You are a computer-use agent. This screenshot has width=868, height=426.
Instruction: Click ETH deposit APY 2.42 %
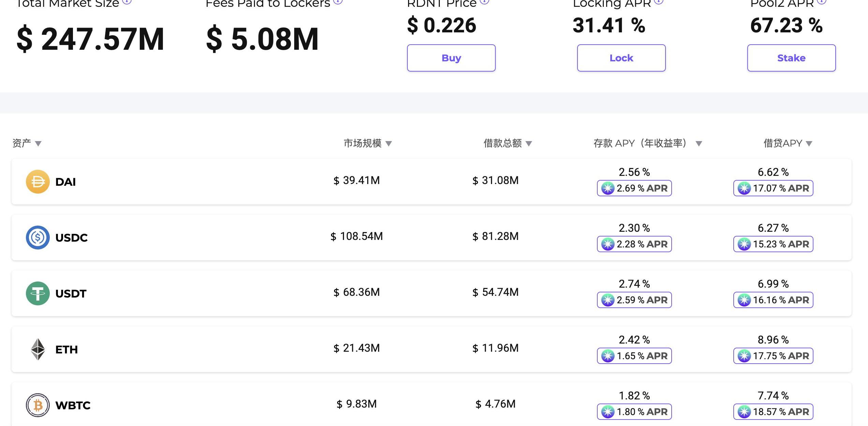(x=634, y=340)
